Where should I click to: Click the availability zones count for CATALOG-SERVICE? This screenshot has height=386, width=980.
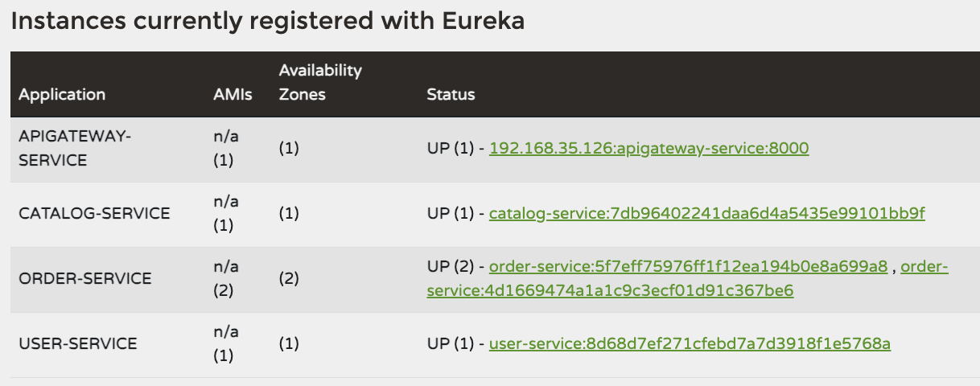point(289,214)
